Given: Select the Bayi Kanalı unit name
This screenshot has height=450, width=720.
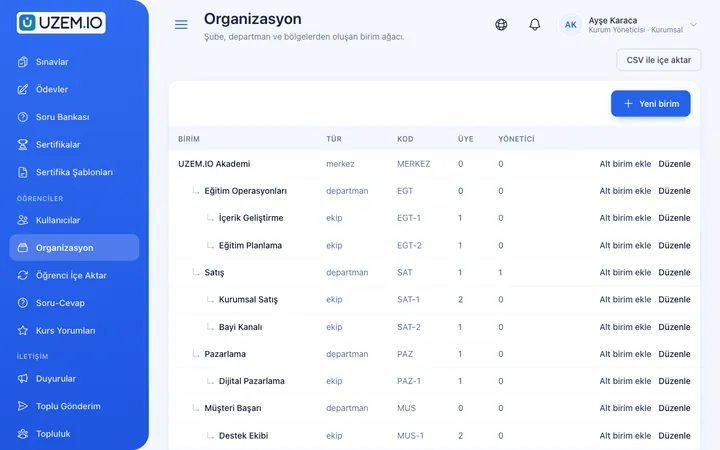Looking at the screenshot, I should click(240, 327).
